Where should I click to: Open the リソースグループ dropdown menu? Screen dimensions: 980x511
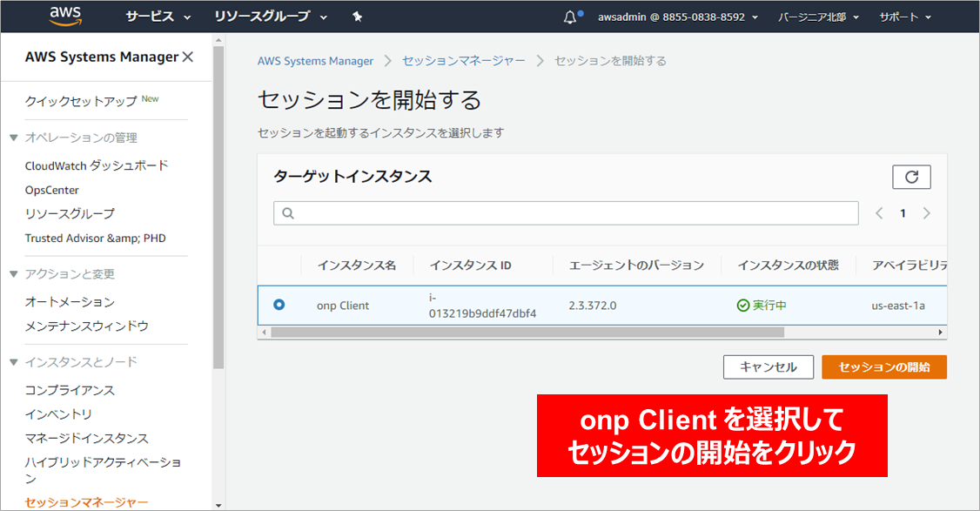tap(271, 17)
